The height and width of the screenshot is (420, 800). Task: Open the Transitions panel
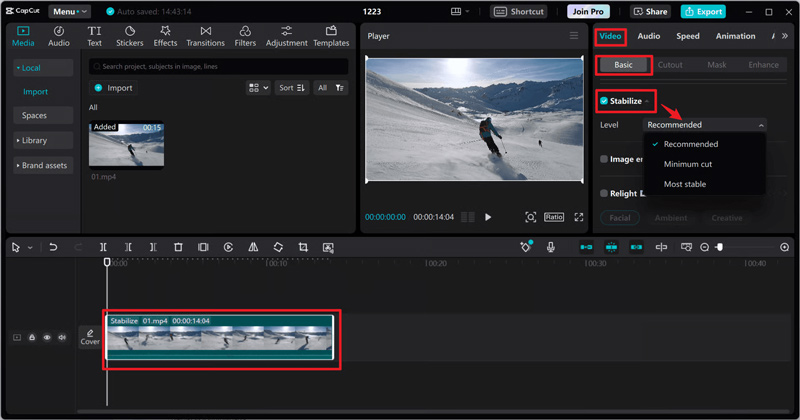click(x=205, y=36)
